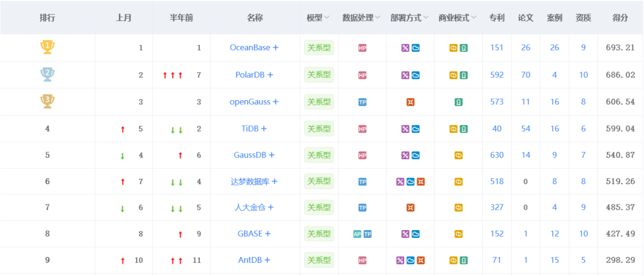Click openGauss's orange deployment icon

[410, 103]
